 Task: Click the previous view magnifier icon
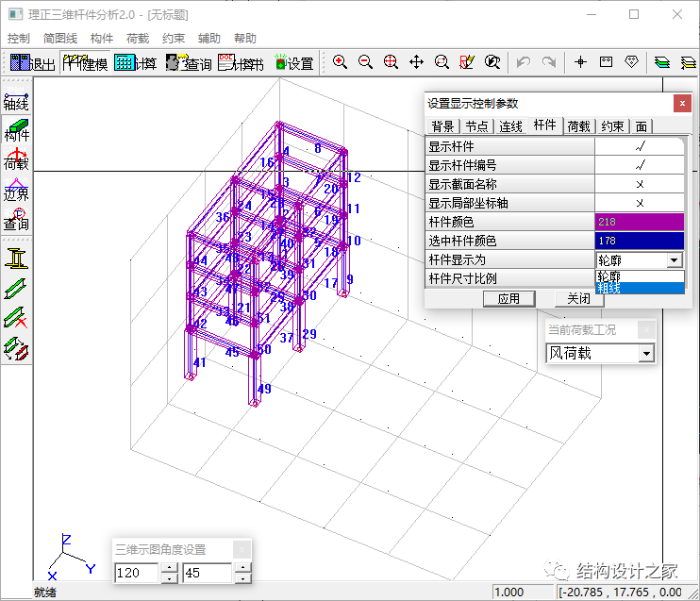point(492,62)
